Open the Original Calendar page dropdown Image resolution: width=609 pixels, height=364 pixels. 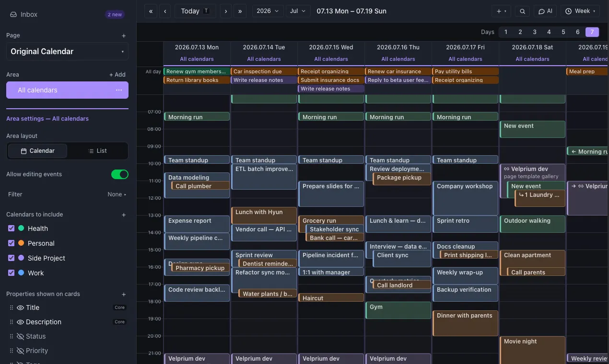[x=67, y=51]
